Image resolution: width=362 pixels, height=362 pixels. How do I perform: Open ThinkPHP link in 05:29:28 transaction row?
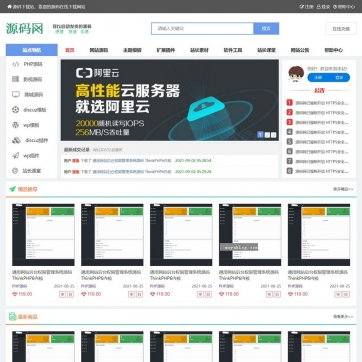(132, 172)
